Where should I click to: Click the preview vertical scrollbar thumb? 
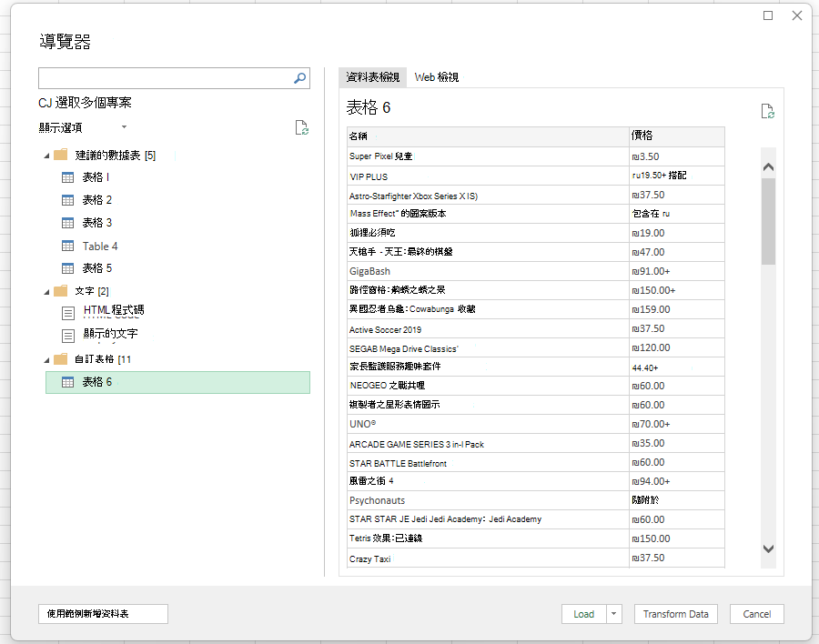pos(768,221)
